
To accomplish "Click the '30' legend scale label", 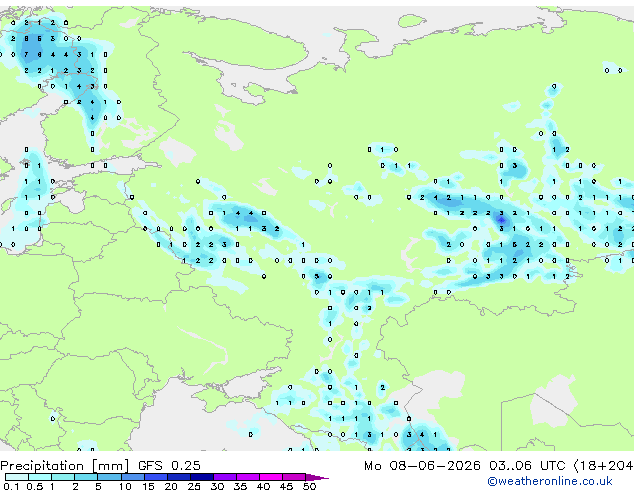I will click(217, 486).
